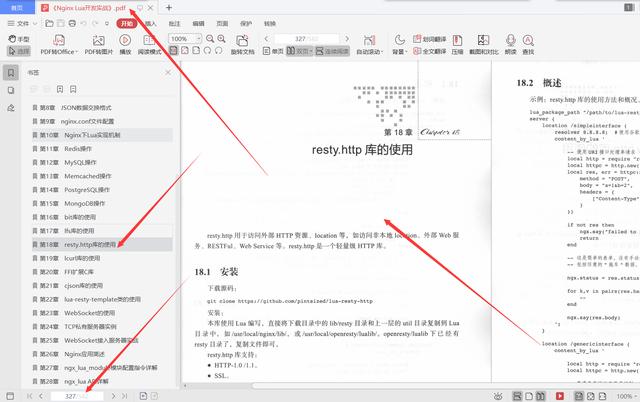Open the Annotate ribbon tab
640x402 pixels.
click(174, 24)
